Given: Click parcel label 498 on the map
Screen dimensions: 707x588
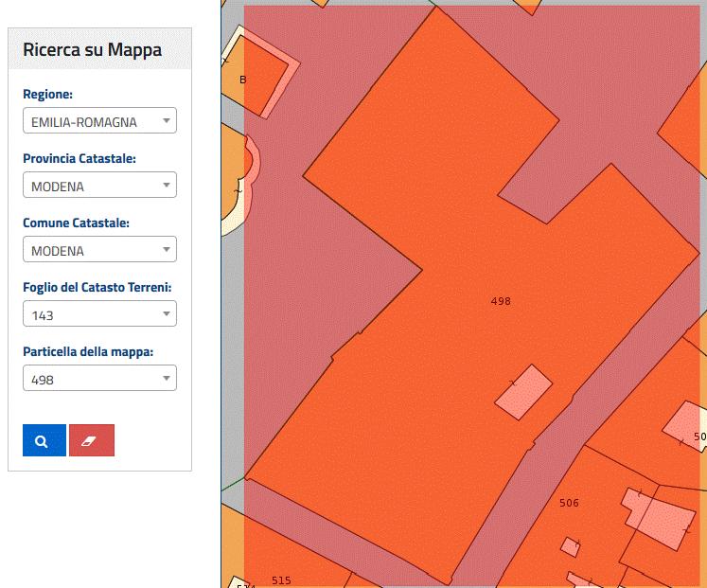Looking at the screenshot, I should coord(501,301).
